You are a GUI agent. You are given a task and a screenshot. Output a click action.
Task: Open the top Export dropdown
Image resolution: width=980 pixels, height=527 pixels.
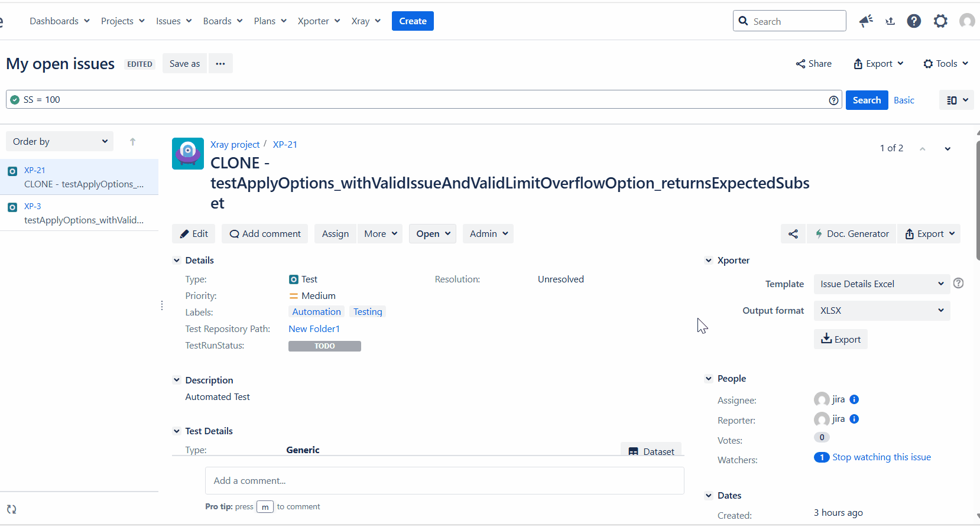[x=878, y=64]
